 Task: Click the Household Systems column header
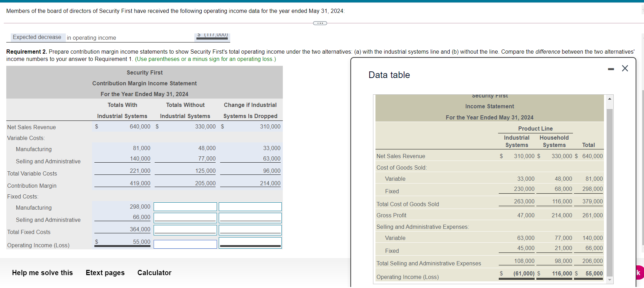[554, 141]
